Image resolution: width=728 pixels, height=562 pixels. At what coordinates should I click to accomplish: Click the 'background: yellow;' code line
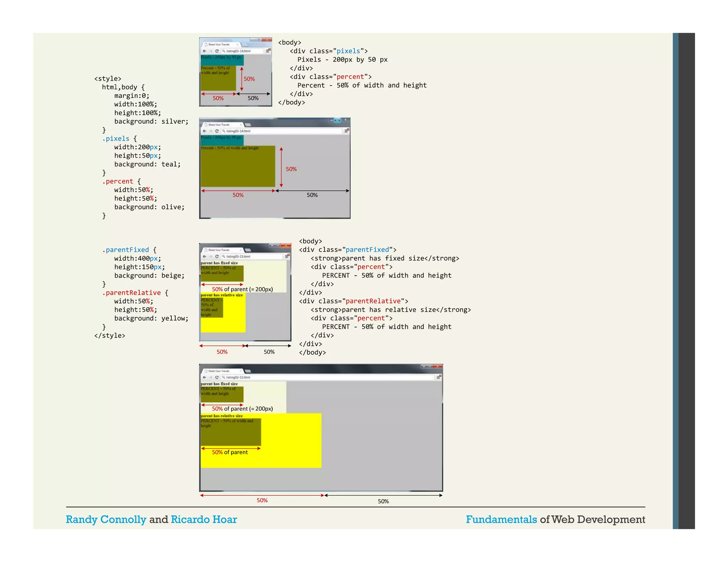151,318
